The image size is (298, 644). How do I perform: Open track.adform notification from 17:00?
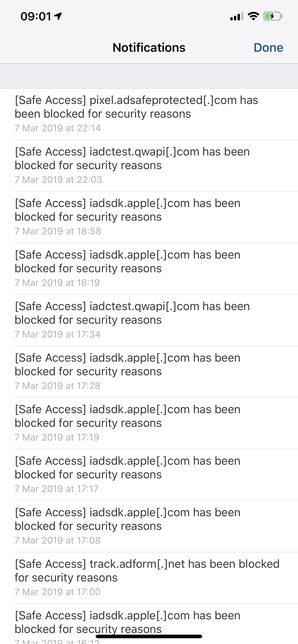[x=149, y=578]
